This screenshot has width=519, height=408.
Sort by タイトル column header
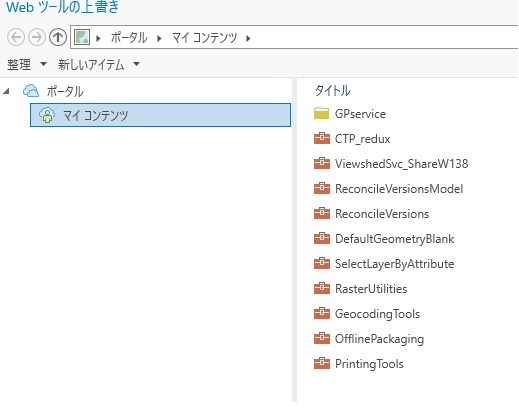point(332,90)
